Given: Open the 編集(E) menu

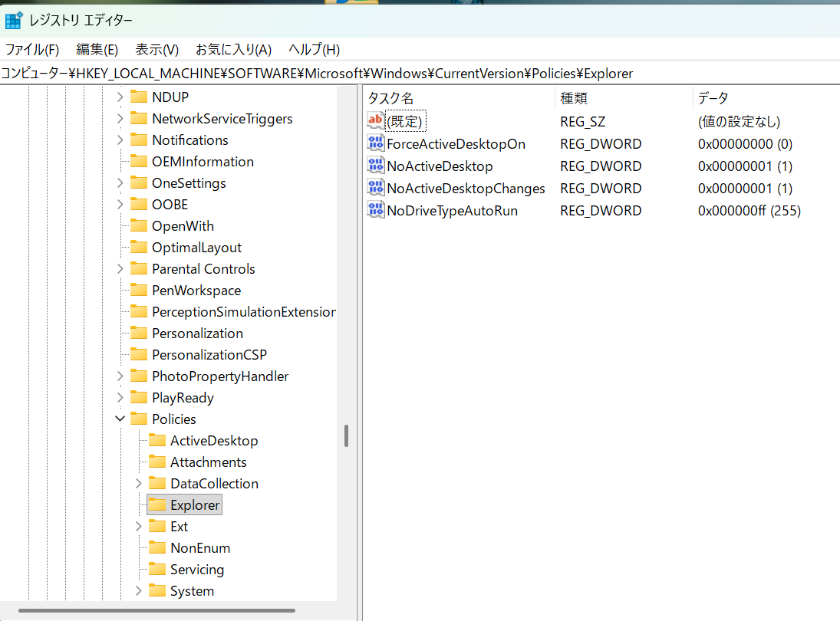Looking at the screenshot, I should point(97,50).
